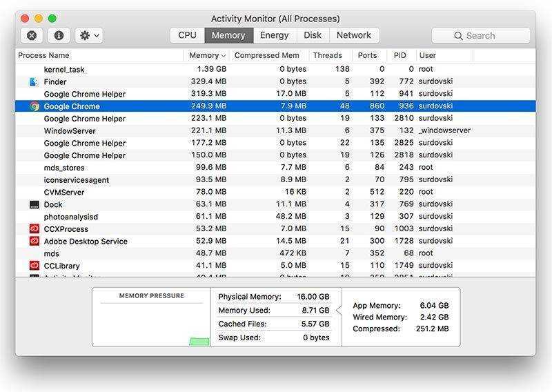Viewport: 552px width, 392px height.
Task: Select the CCLibrary process name
Action: [62, 266]
